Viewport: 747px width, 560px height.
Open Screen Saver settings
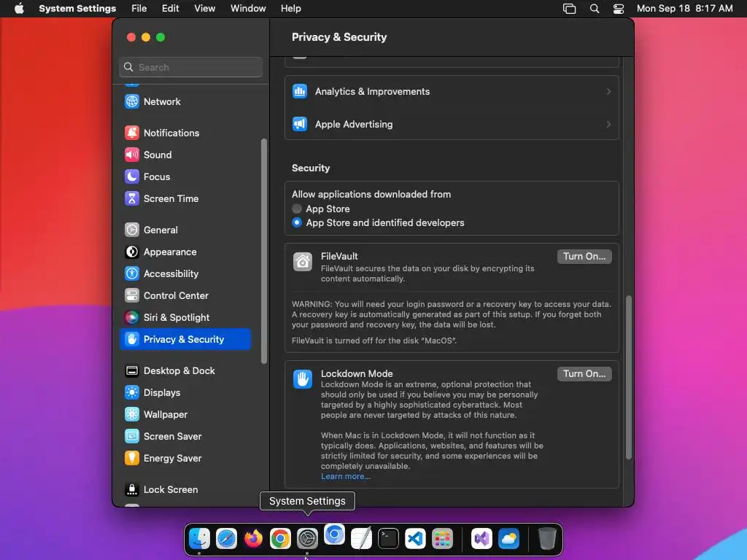185,437
